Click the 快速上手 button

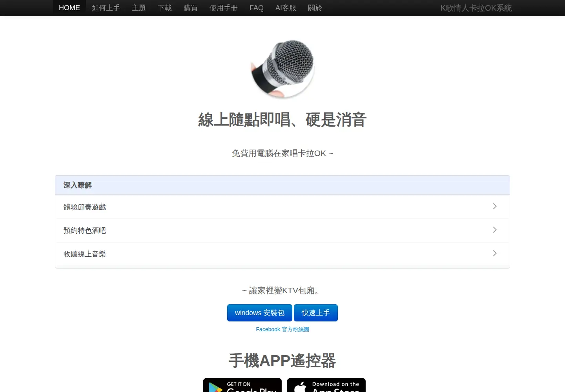pyautogui.click(x=316, y=313)
